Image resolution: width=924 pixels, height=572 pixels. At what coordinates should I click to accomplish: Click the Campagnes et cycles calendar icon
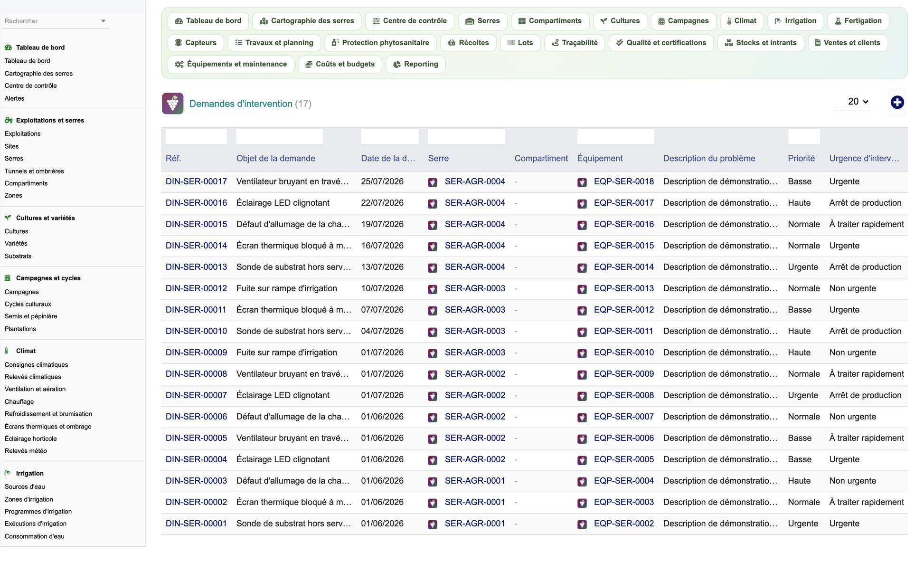click(8, 278)
